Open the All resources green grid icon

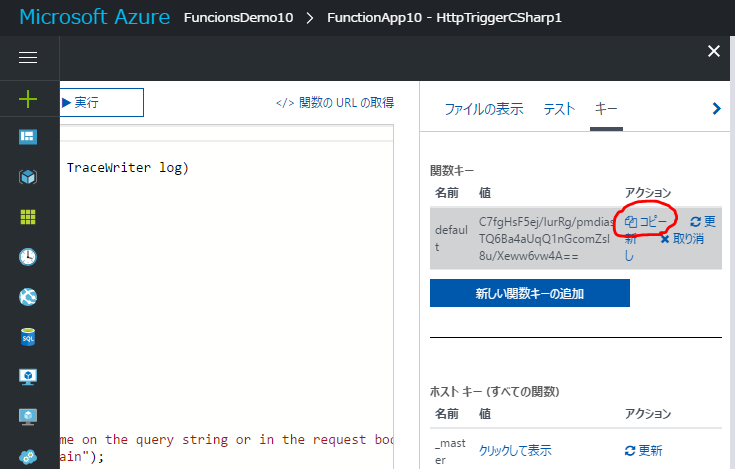point(28,217)
